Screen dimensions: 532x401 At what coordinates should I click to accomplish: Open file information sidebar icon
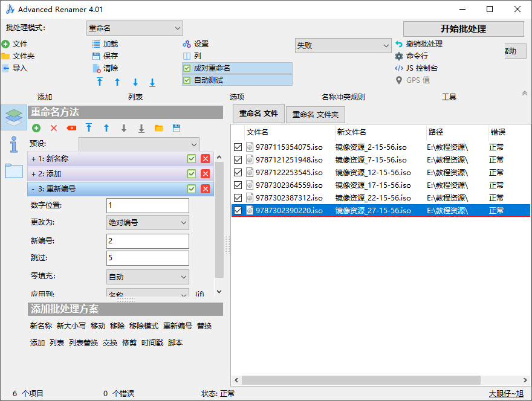pyautogui.click(x=14, y=144)
